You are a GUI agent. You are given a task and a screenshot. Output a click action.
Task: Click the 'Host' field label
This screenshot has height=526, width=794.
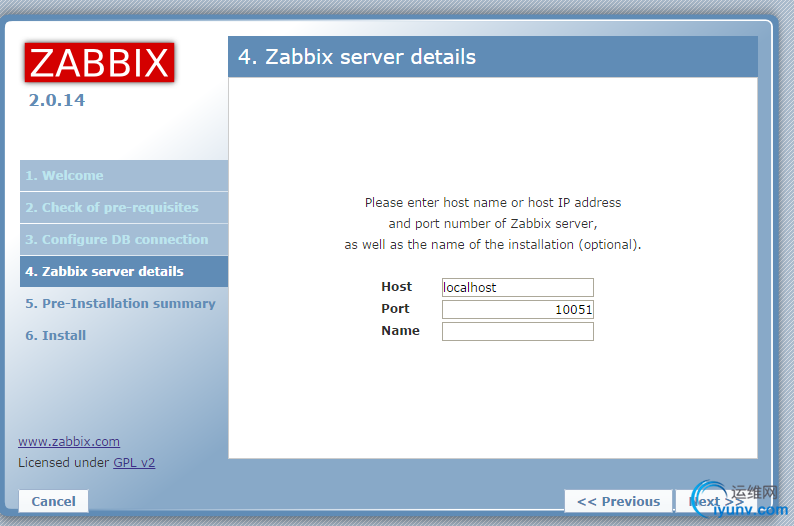[x=396, y=287]
